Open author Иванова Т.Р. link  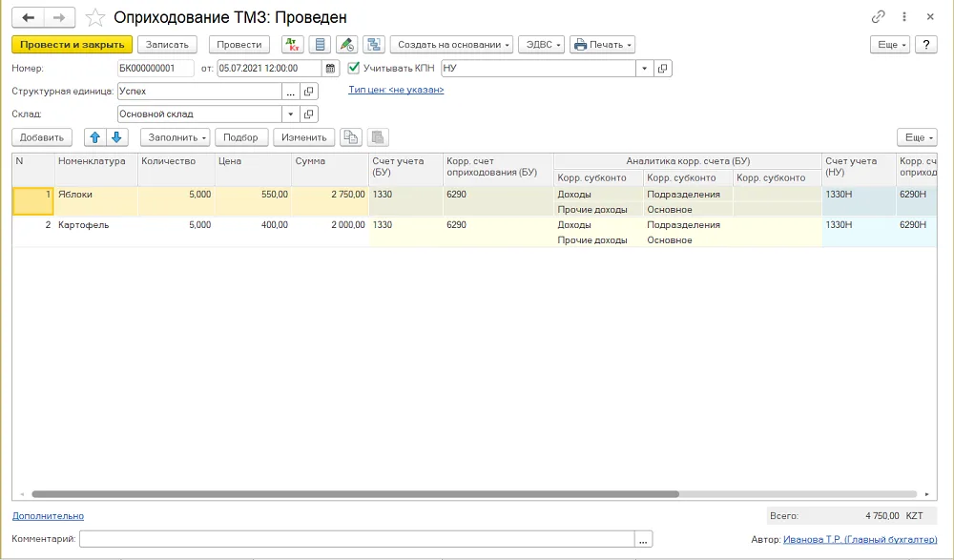tap(861, 539)
